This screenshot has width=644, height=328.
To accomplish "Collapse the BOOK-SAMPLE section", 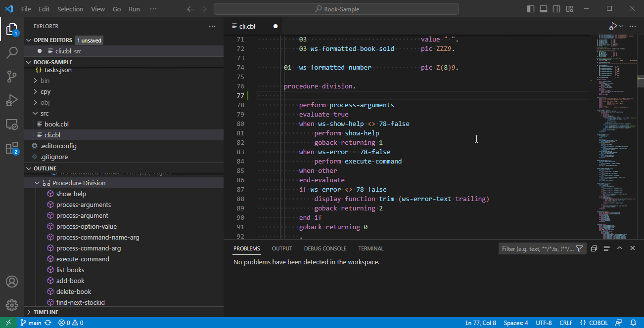I will [29, 62].
